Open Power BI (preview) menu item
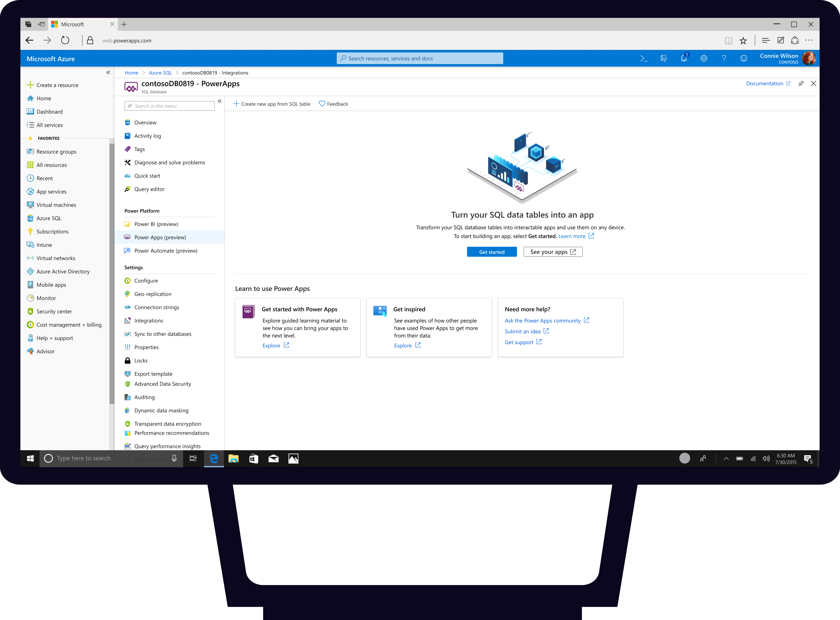This screenshot has width=840, height=620. click(156, 224)
